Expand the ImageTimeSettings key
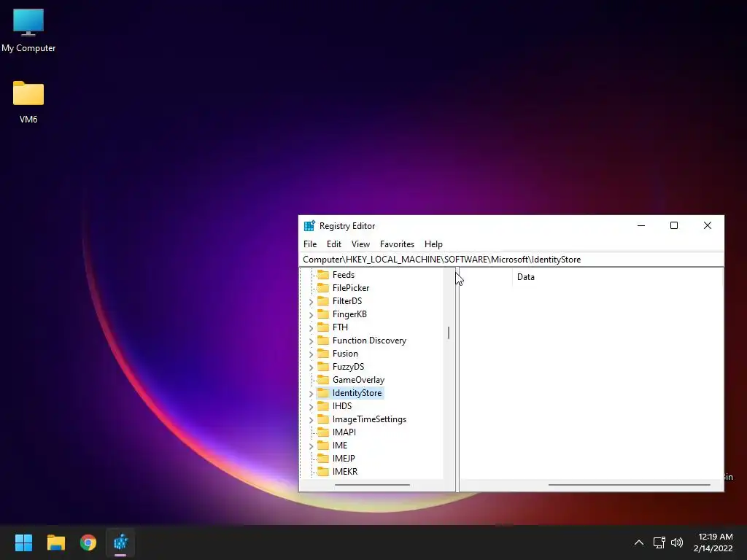 coord(311,419)
